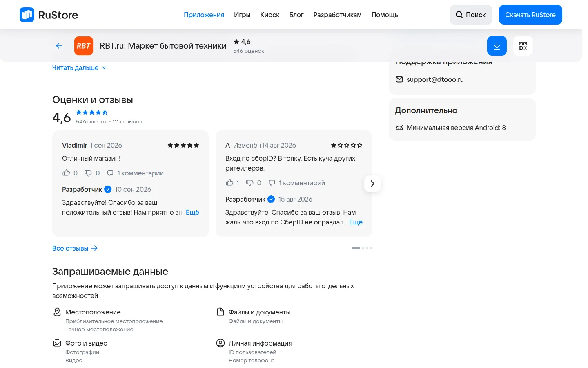This screenshot has width=588, height=368.
Task: Show the QR code for the app
Action: [523, 46]
